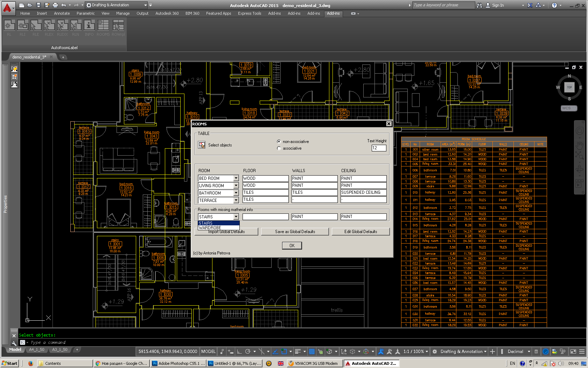Click the Firefox icon in Windows taskbar

(x=30, y=363)
